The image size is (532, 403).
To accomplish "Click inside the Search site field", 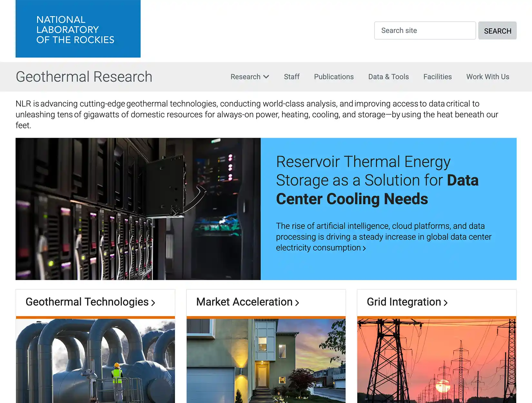I will tap(425, 30).
